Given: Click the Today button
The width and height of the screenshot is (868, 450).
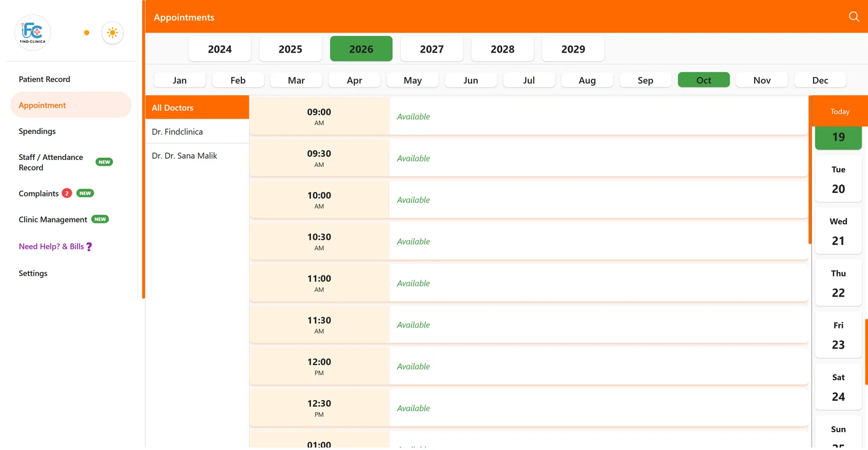Looking at the screenshot, I should coord(840,111).
